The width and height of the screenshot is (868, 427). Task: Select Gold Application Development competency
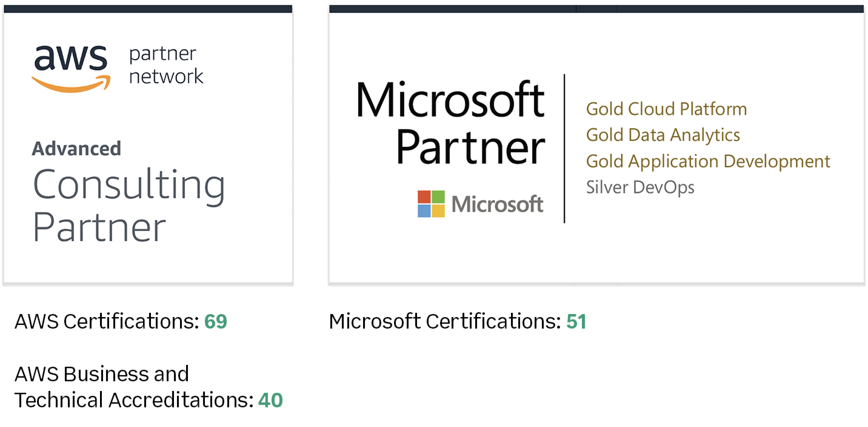708,161
